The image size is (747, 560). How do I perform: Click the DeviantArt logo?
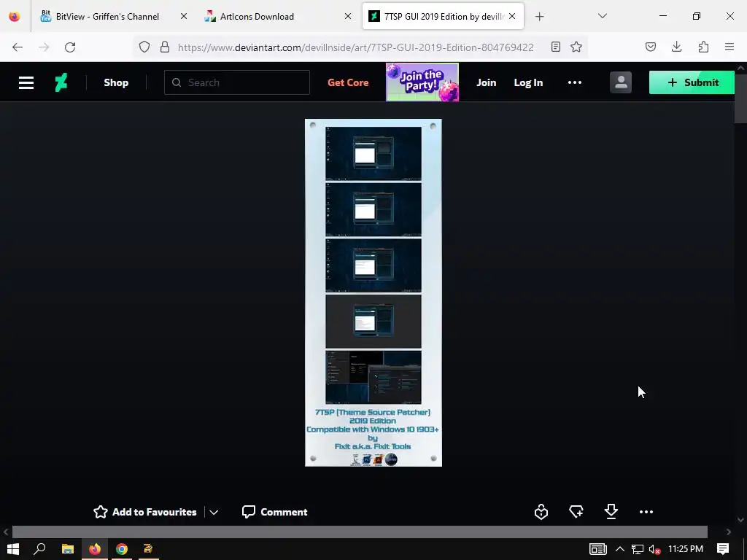coord(61,83)
